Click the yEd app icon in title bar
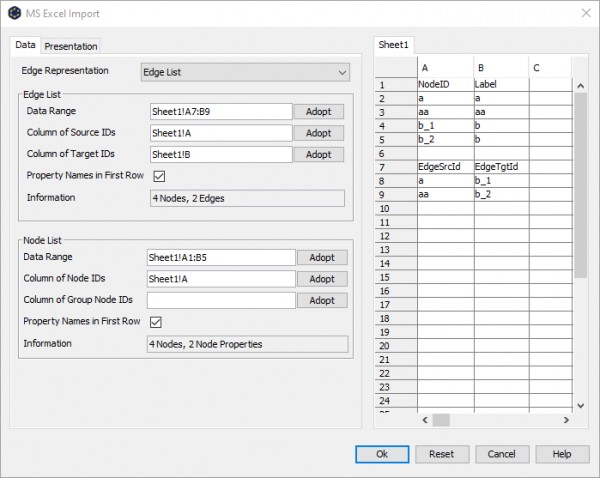Image resolution: width=600 pixels, height=478 pixels. [x=15, y=13]
